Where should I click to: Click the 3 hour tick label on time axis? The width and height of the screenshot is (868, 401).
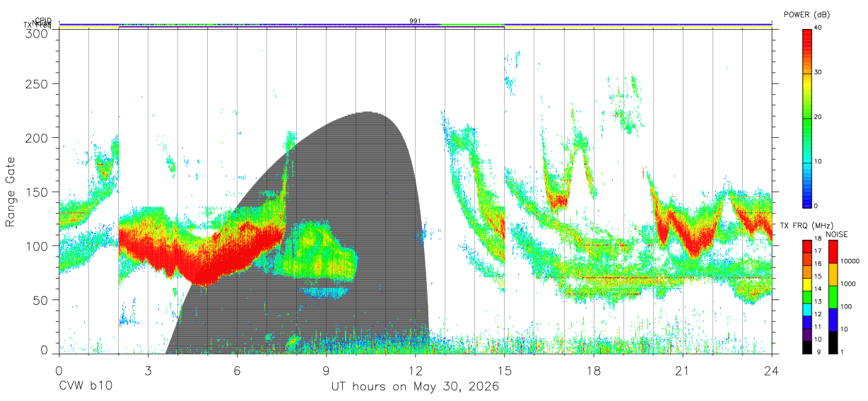148,370
